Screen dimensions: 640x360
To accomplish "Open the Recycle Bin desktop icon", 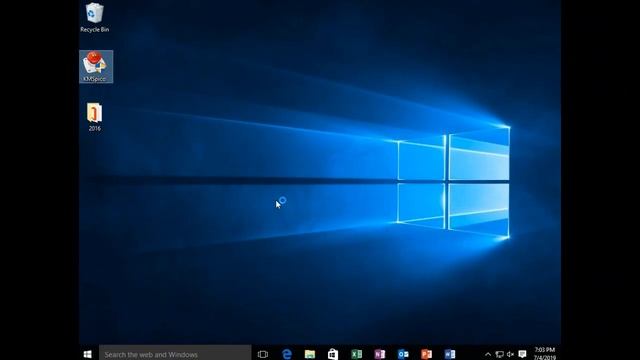I will tap(94, 17).
